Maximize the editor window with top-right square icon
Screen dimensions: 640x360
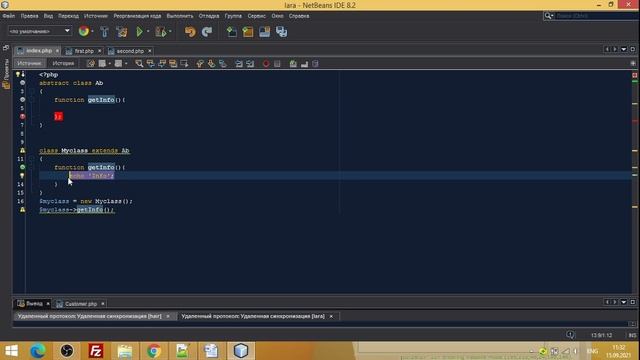[633, 49]
